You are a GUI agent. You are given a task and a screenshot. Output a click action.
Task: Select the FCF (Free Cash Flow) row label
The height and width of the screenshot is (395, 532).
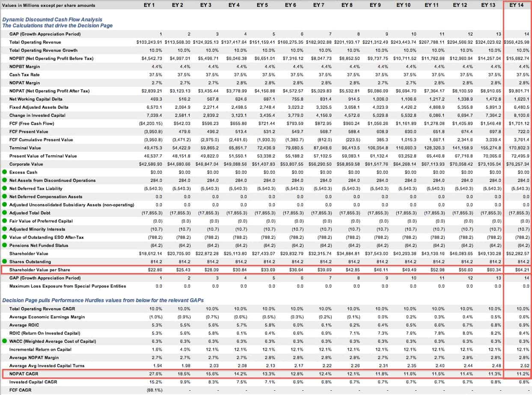pos(32,123)
